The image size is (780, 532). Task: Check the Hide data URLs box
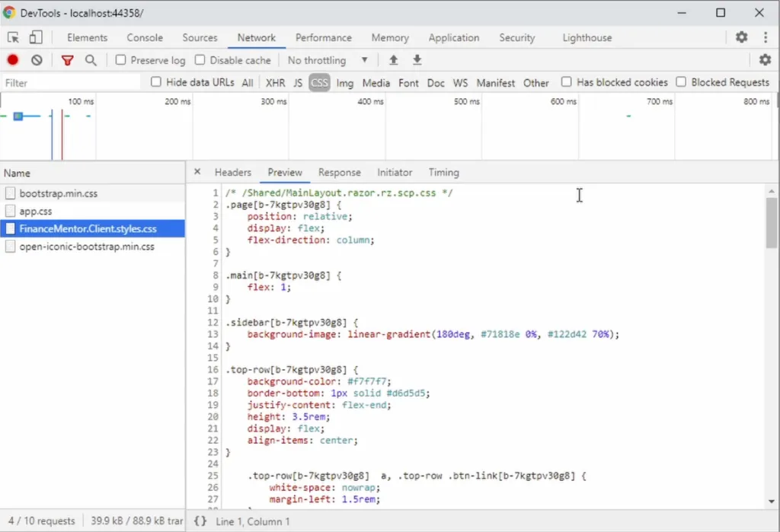point(155,81)
